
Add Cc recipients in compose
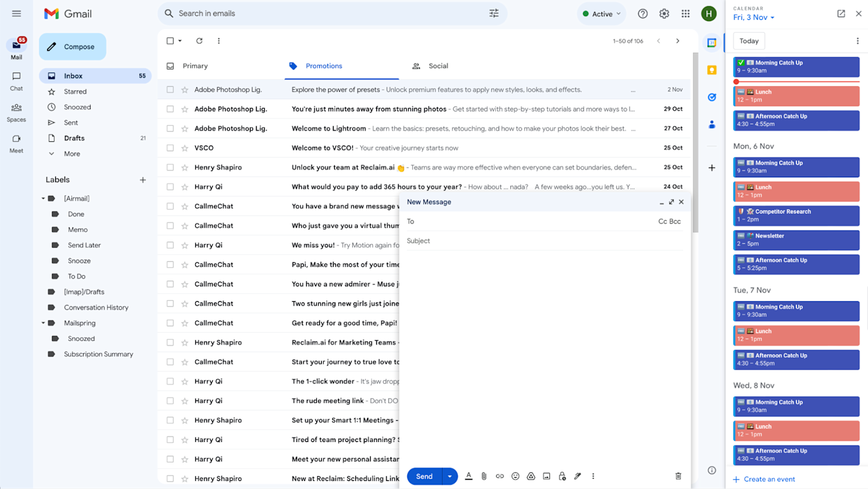coord(662,221)
